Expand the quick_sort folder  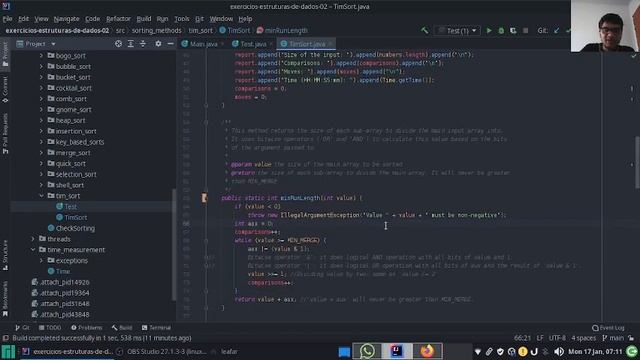coord(41,163)
